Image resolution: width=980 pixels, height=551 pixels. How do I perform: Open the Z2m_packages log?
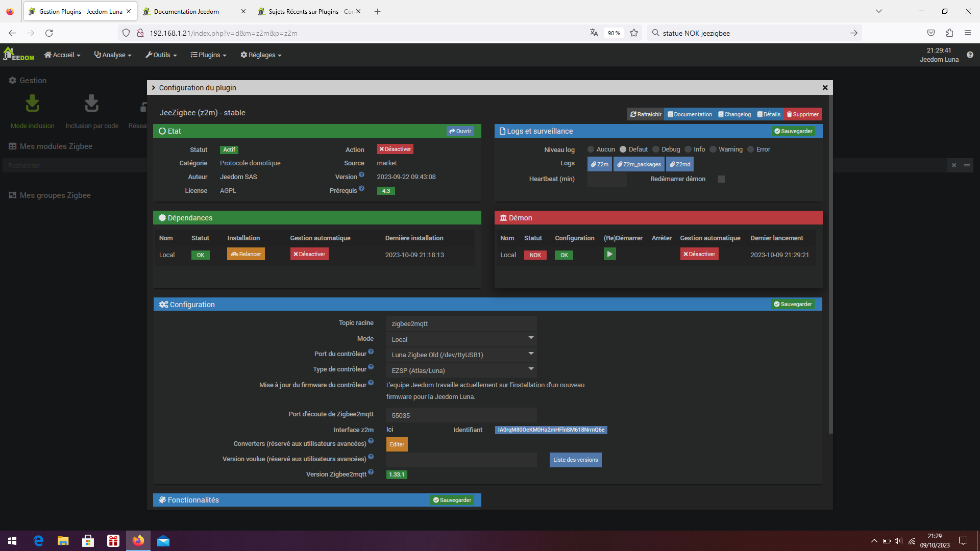[639, 164]
